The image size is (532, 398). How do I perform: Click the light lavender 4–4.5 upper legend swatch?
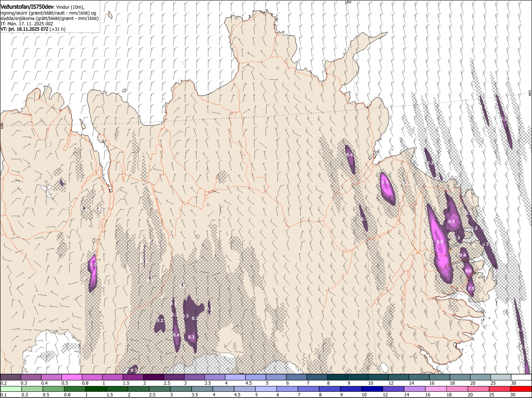[235, 377]
